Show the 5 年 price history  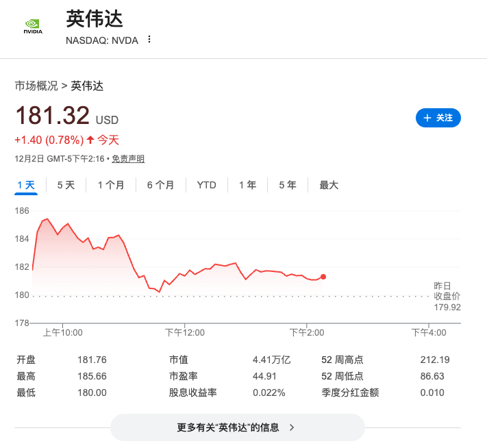(x=287, y=185)
